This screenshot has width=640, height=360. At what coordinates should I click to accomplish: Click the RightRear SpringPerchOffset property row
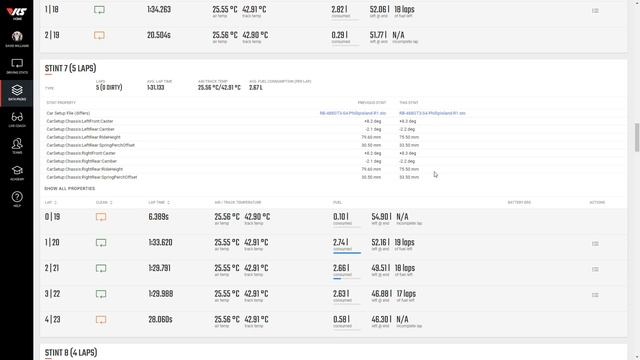pyautogui.click(x=334, y=177)
